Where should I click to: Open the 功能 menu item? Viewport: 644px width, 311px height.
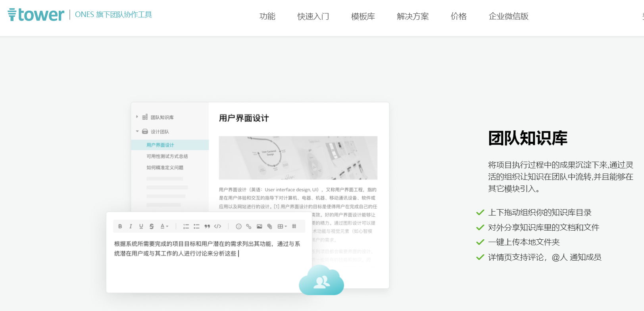267,16
